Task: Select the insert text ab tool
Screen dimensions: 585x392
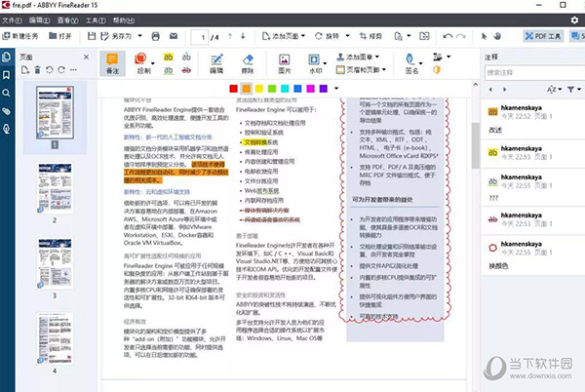Action: 186,58
